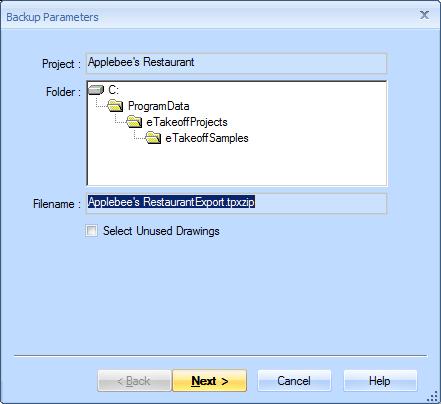The width and height of the screenshot is (441, 404).
Task: Click the resize grip in dialog corner
Action: coord(432,396)
